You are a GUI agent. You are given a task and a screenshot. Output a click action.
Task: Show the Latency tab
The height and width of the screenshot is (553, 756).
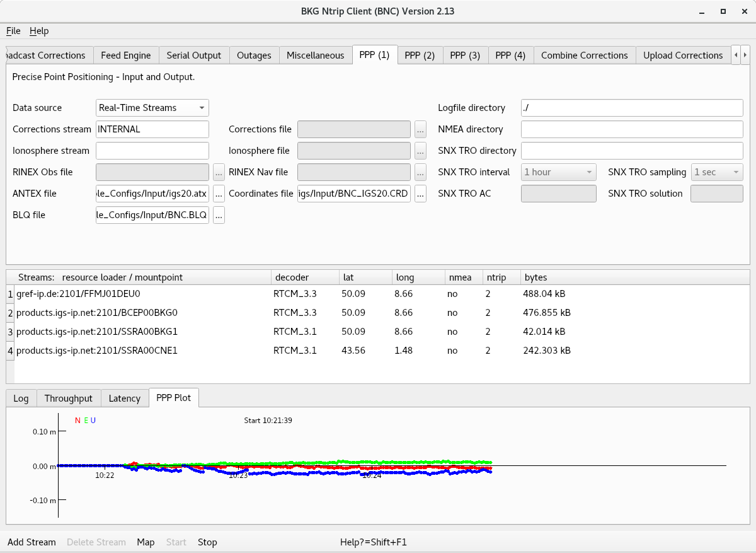(124, 399)
